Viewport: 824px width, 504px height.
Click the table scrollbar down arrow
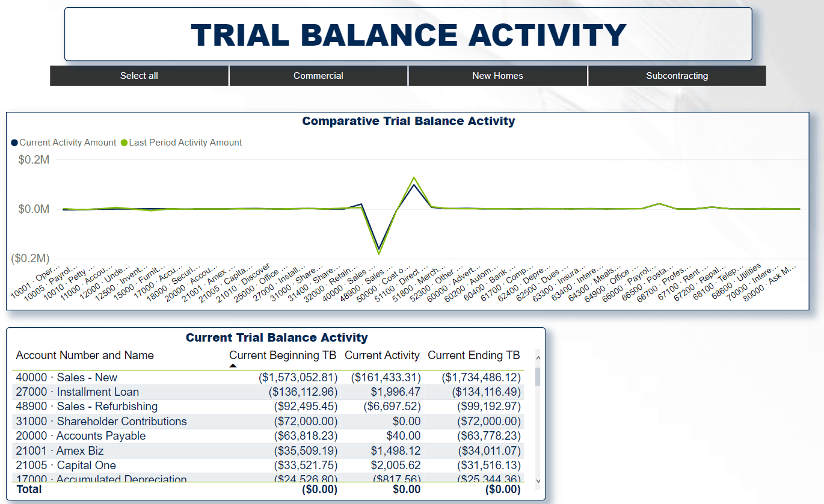(538, 481)
